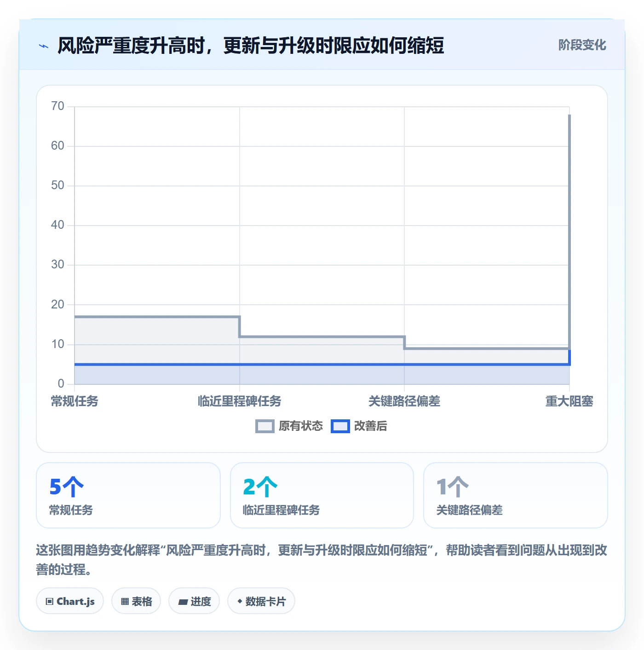
Task: Click the 40 y-axis tick label
Action: [57, 225]
